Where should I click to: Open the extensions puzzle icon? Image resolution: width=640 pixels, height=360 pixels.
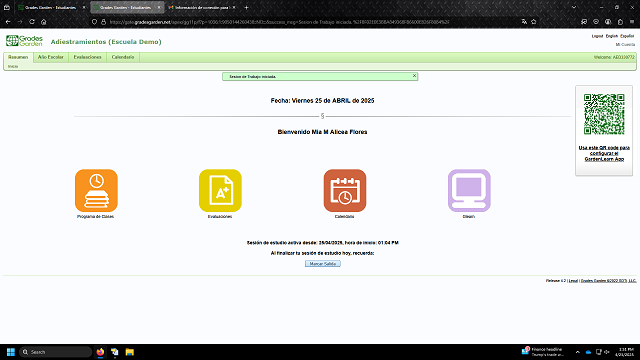(x=620, y=22)
